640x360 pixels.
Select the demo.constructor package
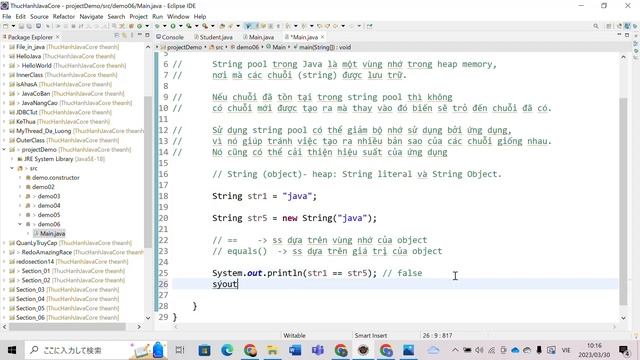click(x=56, y=178)
